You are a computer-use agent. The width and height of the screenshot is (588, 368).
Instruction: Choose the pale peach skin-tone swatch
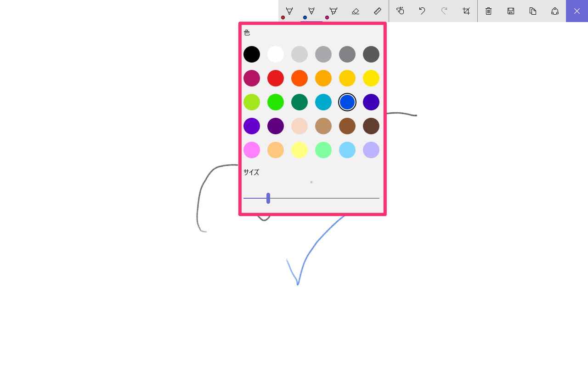point(300,126)
